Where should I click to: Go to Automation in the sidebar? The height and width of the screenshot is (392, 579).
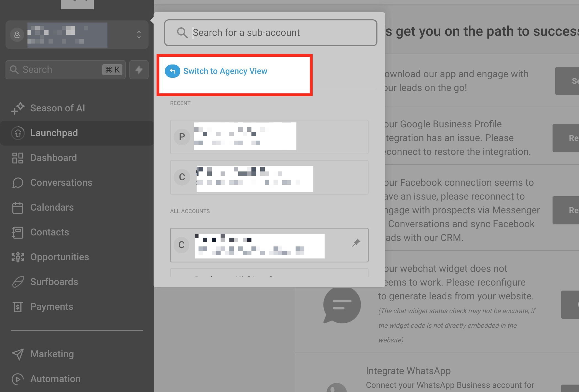coord(55,379)
